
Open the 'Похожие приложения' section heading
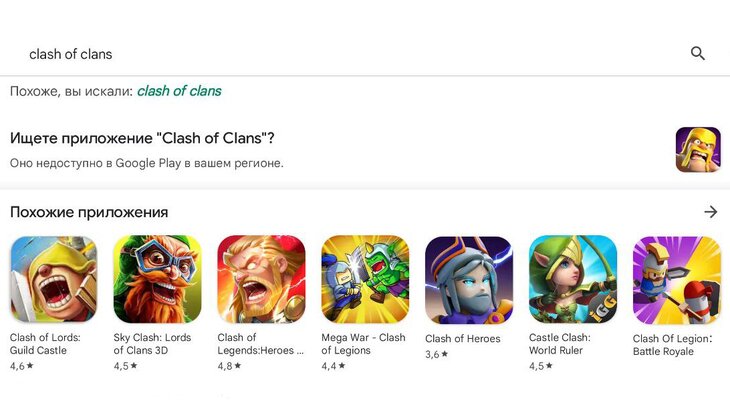tap(89, 212)
